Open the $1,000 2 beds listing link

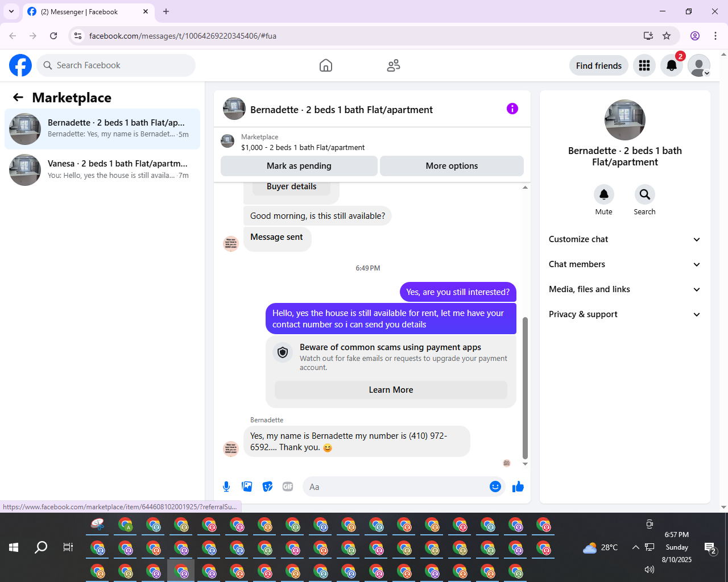[303, 147]
